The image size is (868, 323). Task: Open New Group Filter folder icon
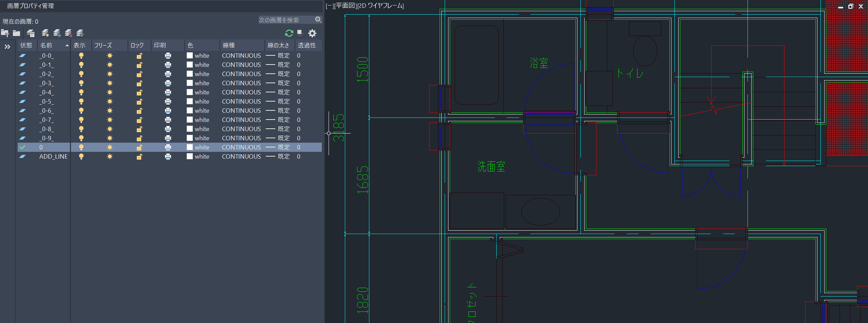[x=16, y=33]
